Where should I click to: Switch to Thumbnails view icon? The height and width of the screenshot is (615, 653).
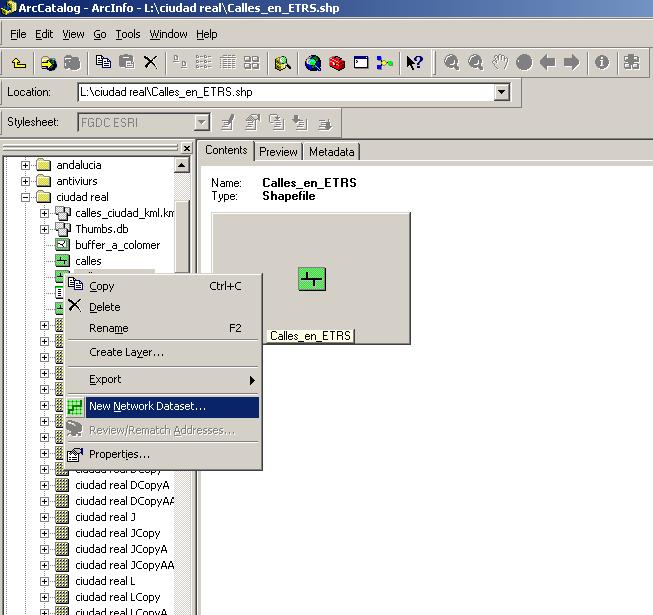pos(251,62)
